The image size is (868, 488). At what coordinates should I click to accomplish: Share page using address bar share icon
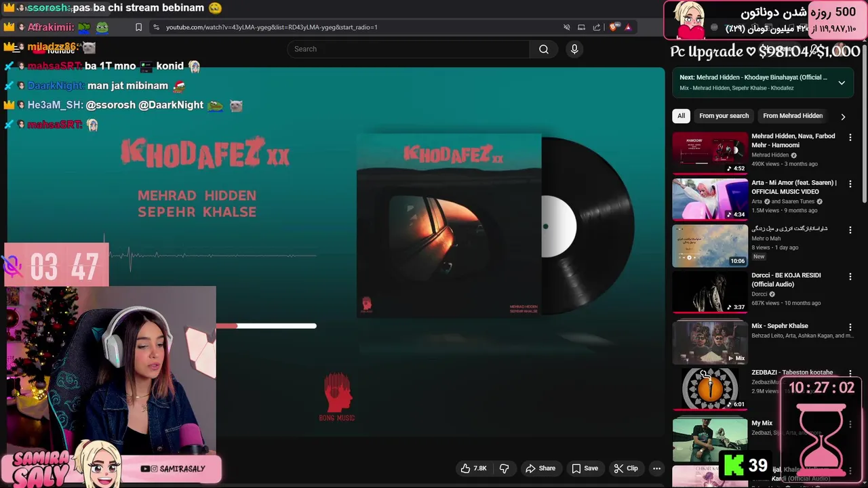pyautogui.click(x=597, y=27)
